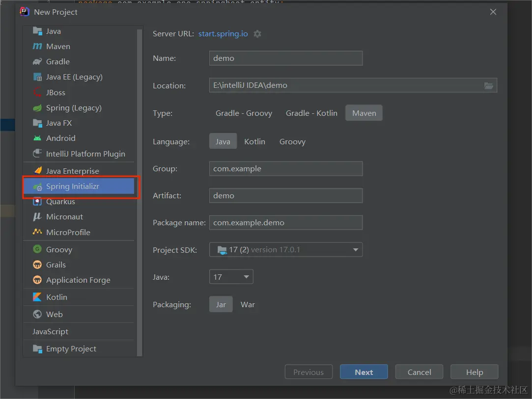532x399 pixels.
Task: Click the Spring Initializr icon
Action: [x=37, y=186]
